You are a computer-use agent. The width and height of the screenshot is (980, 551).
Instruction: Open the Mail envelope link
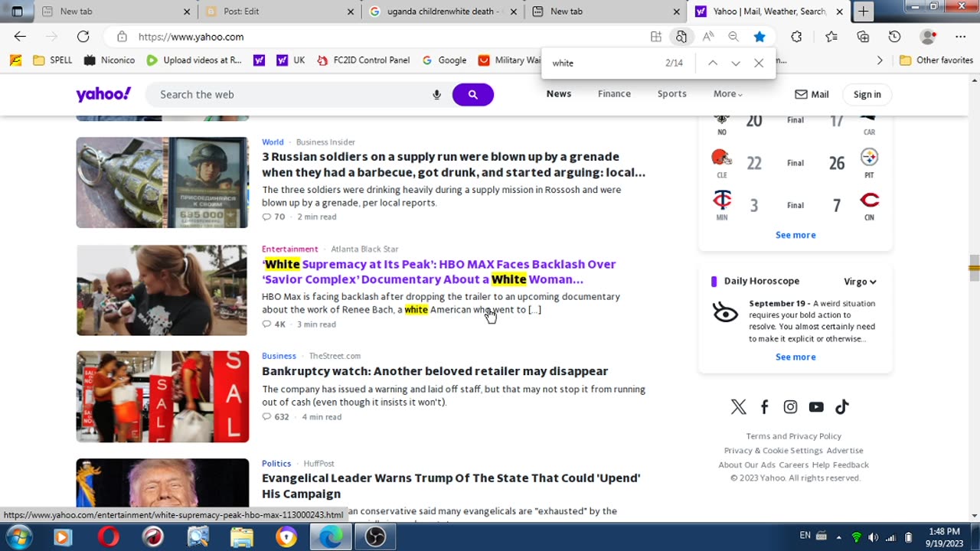[x=812, y=94]
